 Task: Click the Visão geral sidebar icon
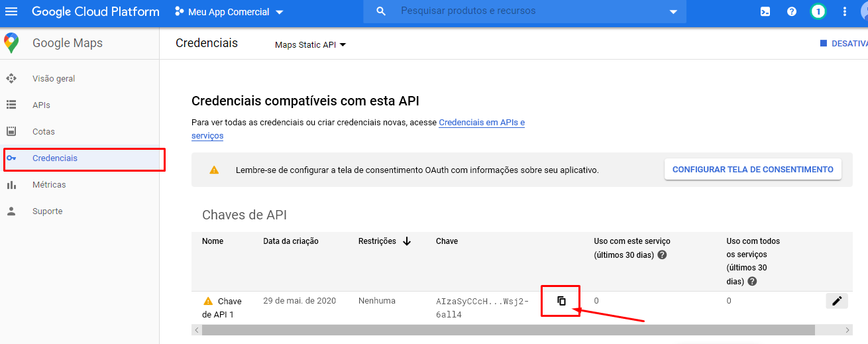(11, 78)
